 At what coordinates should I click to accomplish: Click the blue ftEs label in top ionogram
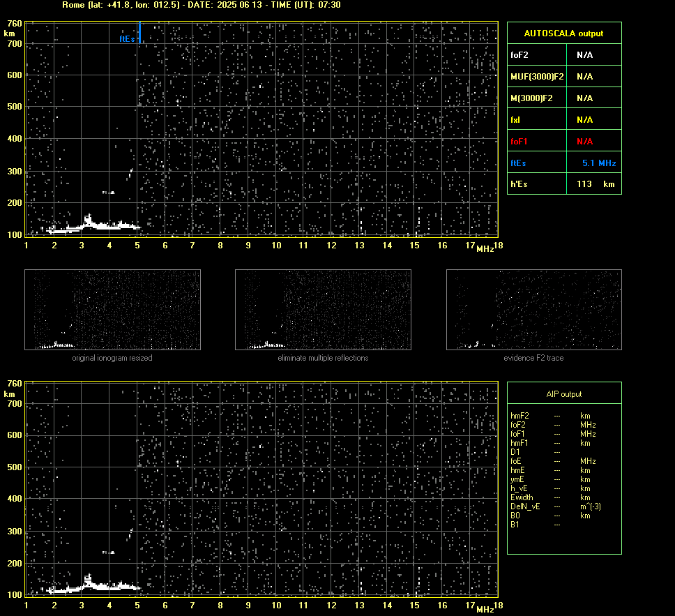pyautogui.click(x=127, y=39)
